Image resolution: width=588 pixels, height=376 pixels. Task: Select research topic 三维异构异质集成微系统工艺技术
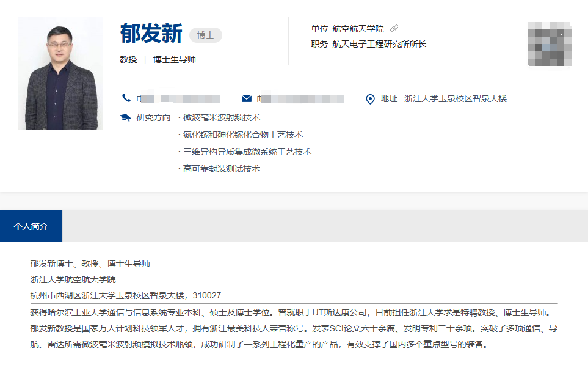(x=247, y=152)
